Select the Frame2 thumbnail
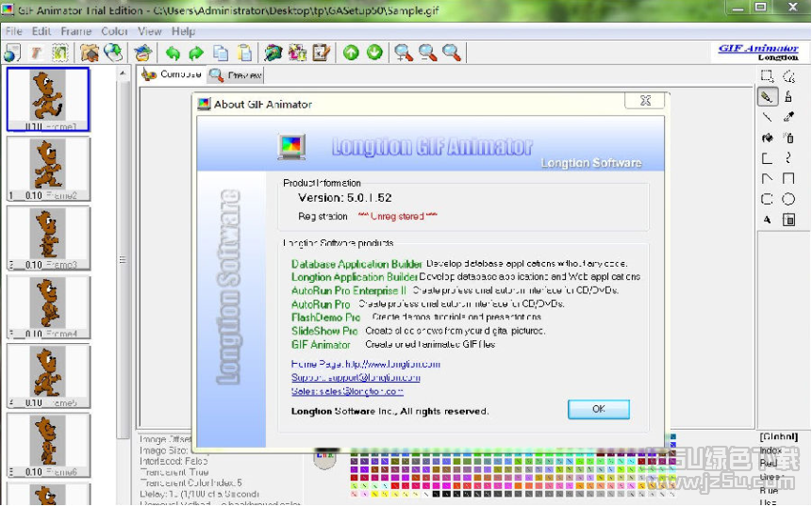Image resolution: width=812 pixels, height=507 pixels. click(x=48, y=168)
